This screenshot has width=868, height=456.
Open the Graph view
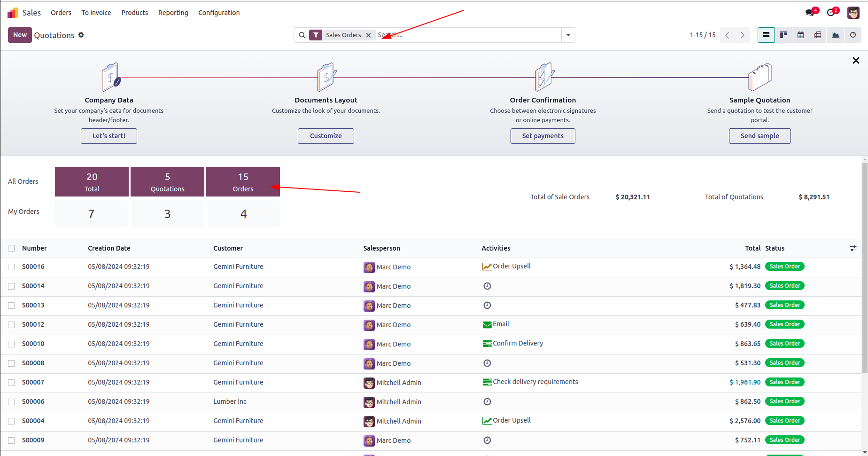(x=835, y=35)
